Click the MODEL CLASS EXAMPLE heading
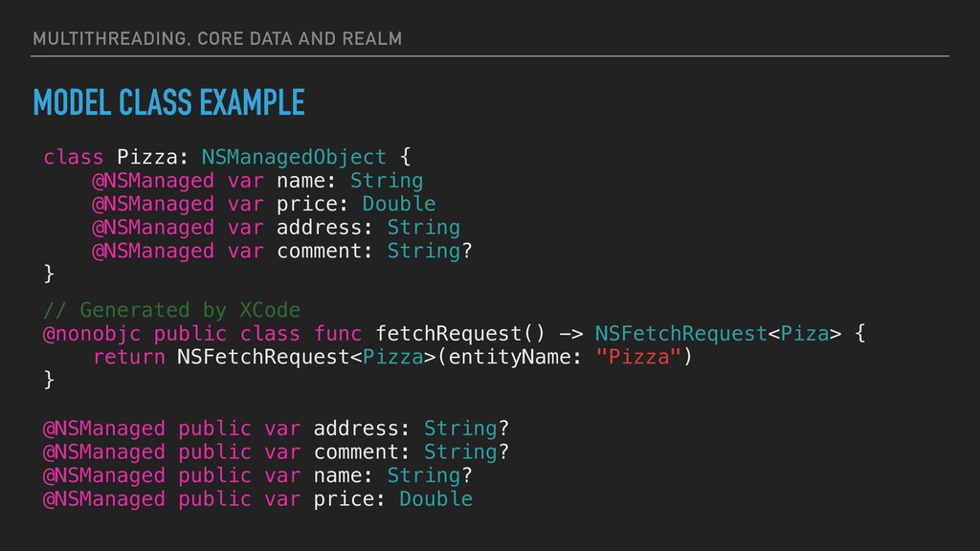The width and height of the screenshot is (980, 551). coord(168,102)
